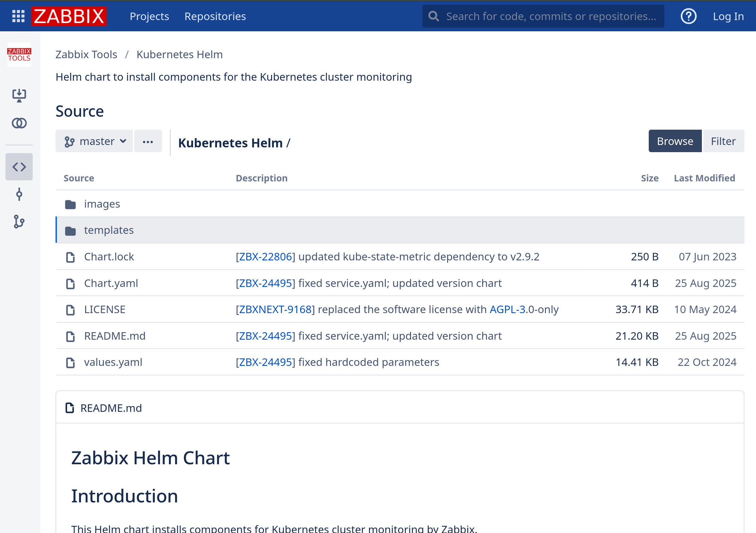
Task: Click the Filter button
Action: [x=723, y=141]
